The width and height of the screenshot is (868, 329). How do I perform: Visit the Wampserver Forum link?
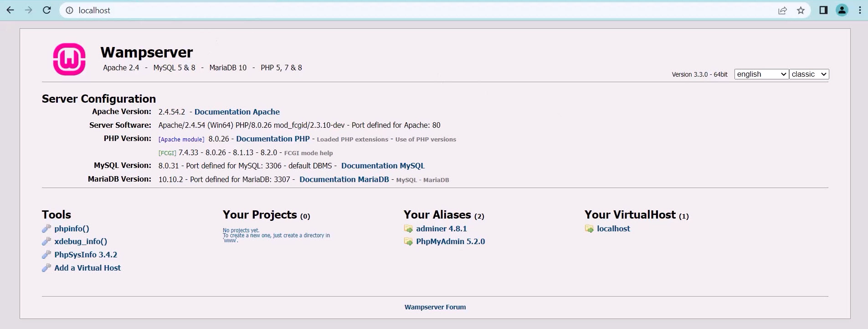pyautogui.click(x=435, y=307)
